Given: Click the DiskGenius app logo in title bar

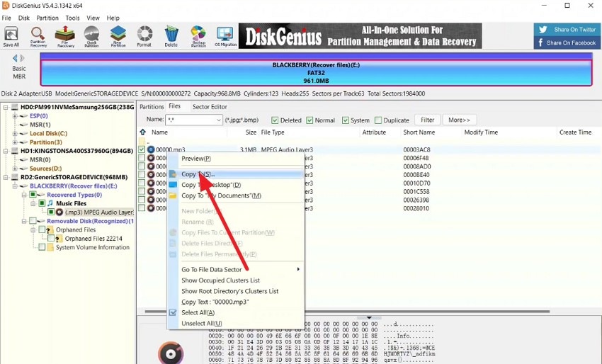Looking at the screenshot, I should (6, 6).
